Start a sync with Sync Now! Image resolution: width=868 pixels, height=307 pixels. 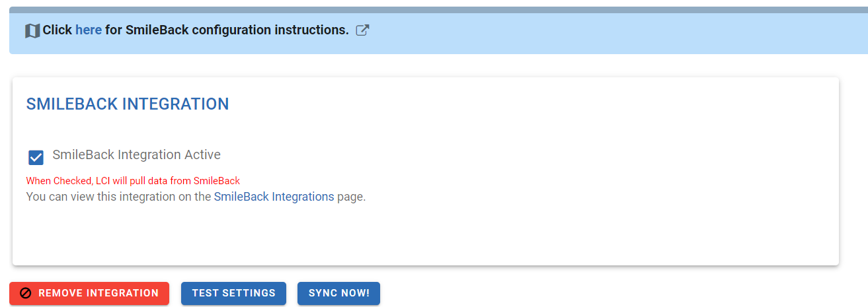[338, 293]
